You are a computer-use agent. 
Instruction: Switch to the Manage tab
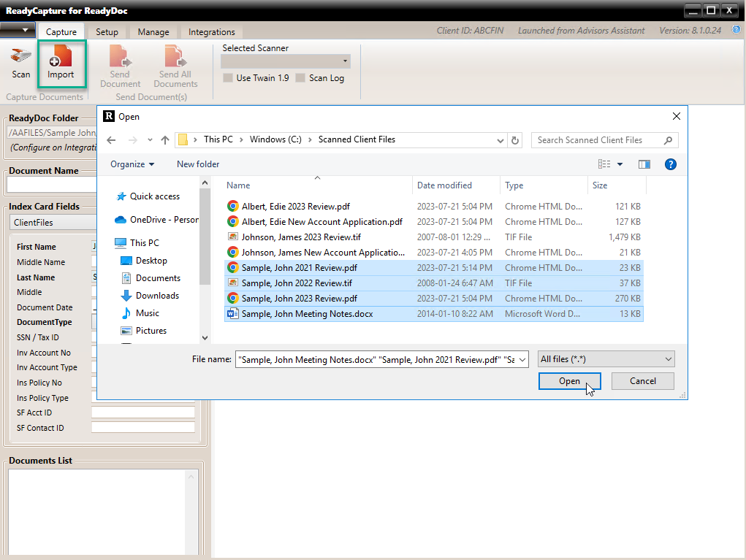pyautogui.click(x=153, y=31)
